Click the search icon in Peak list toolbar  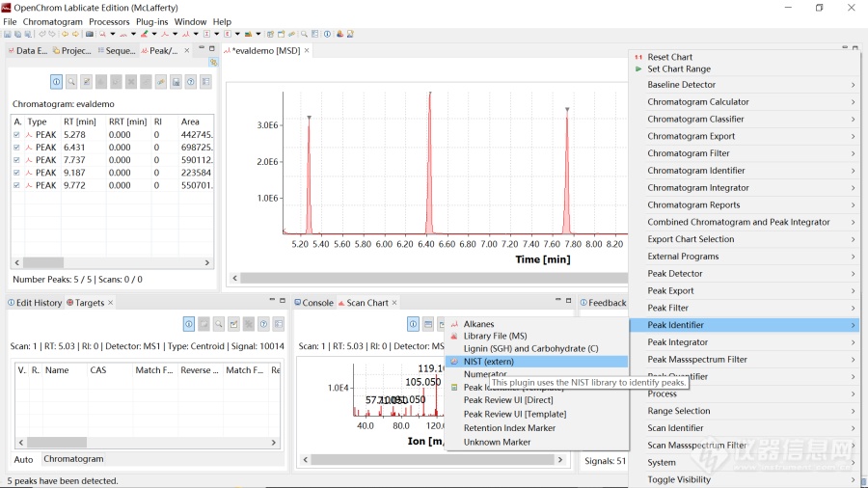[71, 82]
